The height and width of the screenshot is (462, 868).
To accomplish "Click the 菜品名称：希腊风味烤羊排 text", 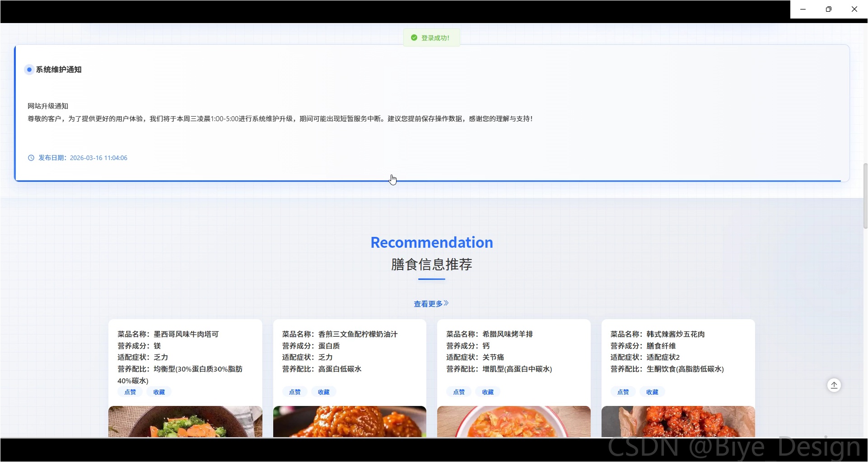I will [490, 334].
